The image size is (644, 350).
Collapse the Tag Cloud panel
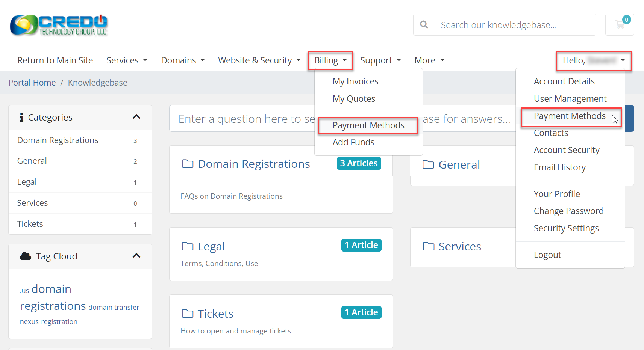(x=136, y=256)
